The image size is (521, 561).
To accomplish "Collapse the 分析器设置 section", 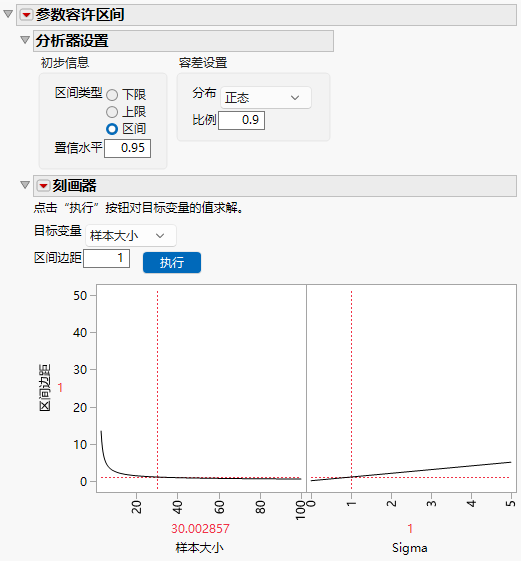I will pos(25,40).
